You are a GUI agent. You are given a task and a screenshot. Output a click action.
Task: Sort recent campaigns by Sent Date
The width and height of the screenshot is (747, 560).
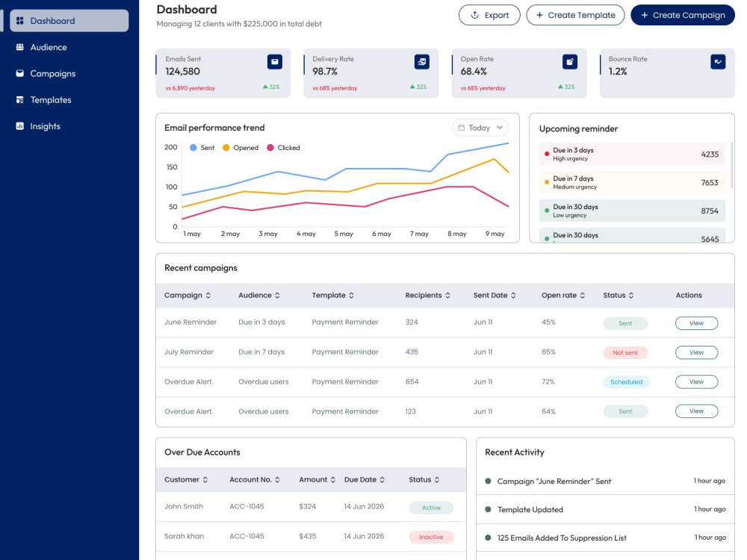click(514, 295)
